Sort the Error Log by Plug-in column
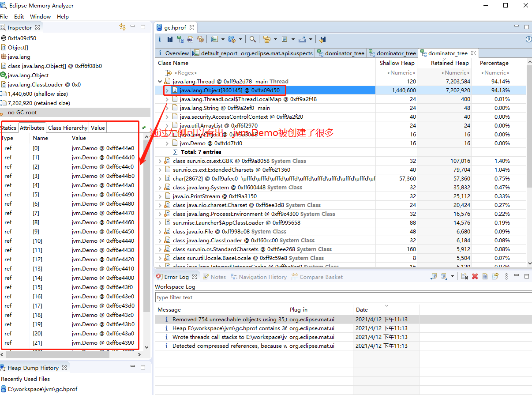Screen dimensions: 532x395 click(320, 309)
